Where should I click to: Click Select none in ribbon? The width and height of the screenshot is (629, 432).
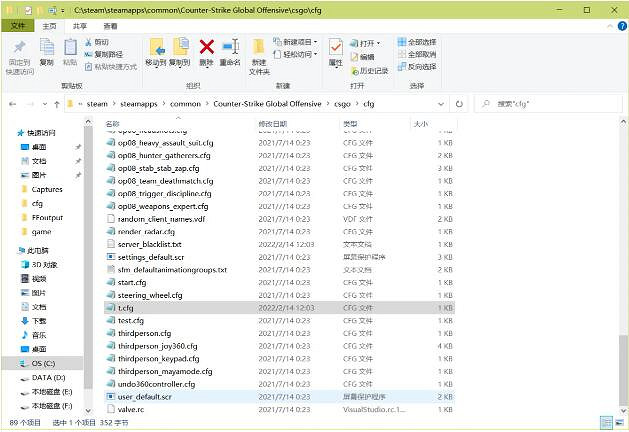click(417, 54)
